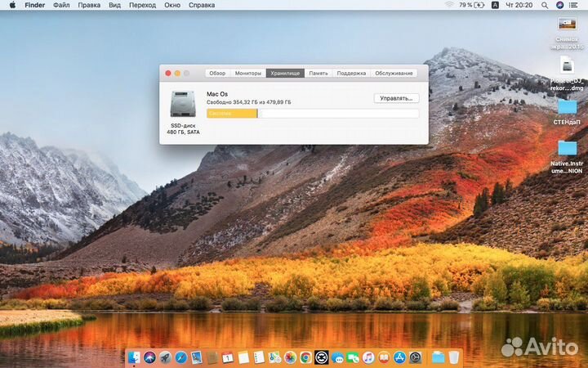Open Spotlight search magnifier

point(545,5)
